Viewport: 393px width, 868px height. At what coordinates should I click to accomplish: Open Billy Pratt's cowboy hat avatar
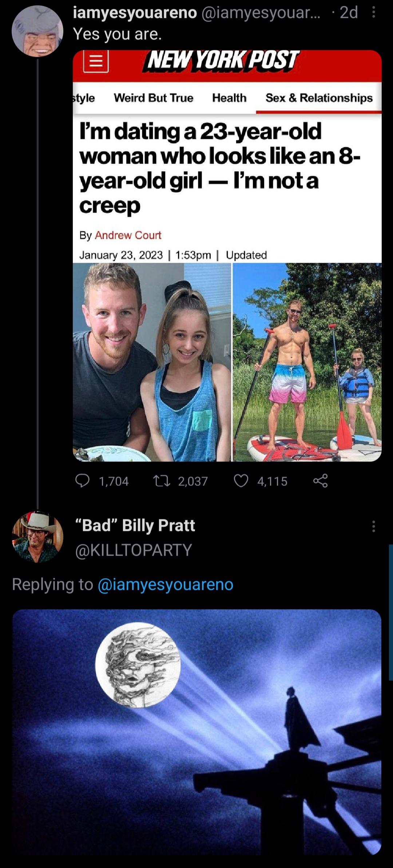pyautogui.click(x=37, y=537)
